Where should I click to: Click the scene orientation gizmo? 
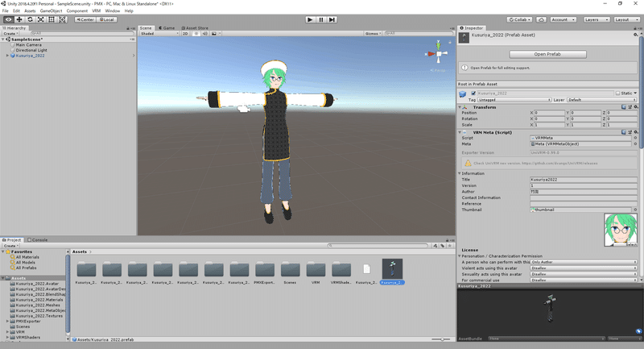[x=439, y=53]
